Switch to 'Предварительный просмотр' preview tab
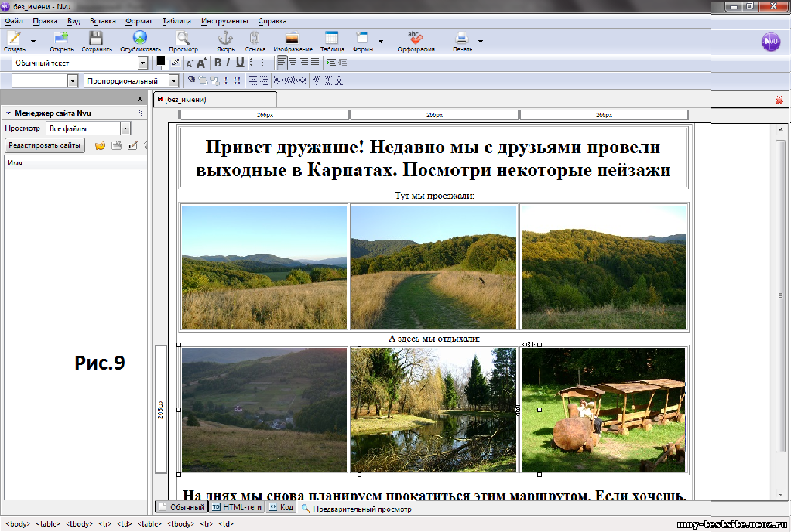791x532 pixels. (x=358, y=508)
